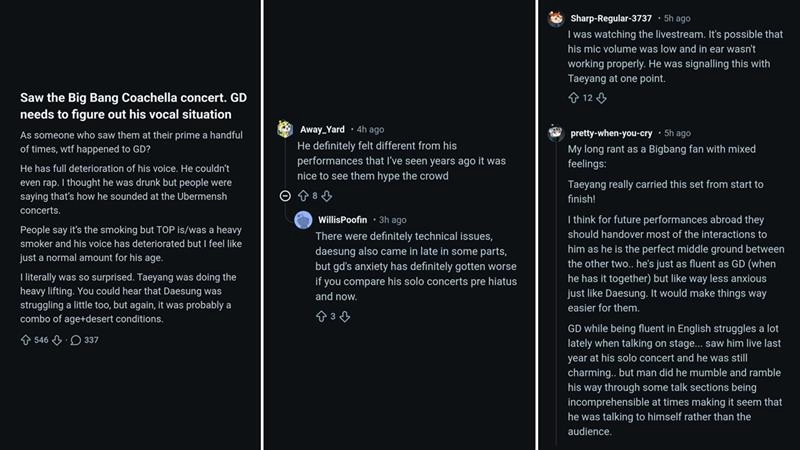Upvote WillisPoofin's reply

321,316
